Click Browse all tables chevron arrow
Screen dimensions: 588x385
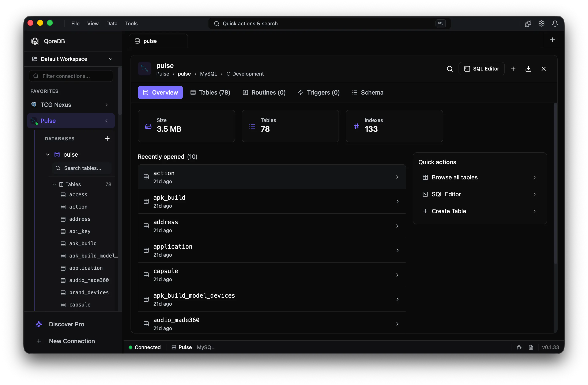(534, 177)
